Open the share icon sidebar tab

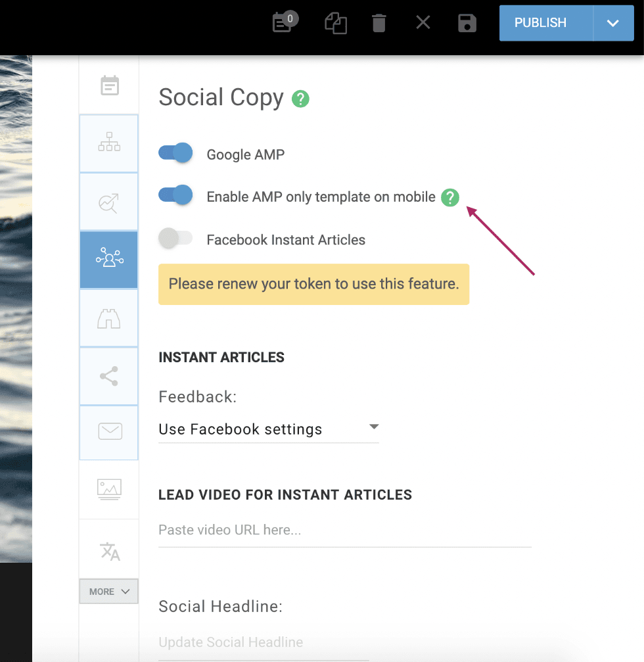point(109,376)
